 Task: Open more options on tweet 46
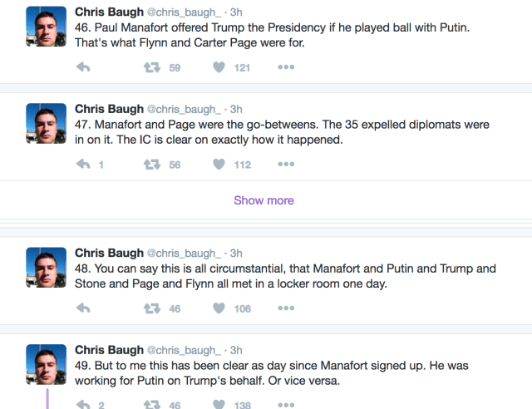pos(286,68)
